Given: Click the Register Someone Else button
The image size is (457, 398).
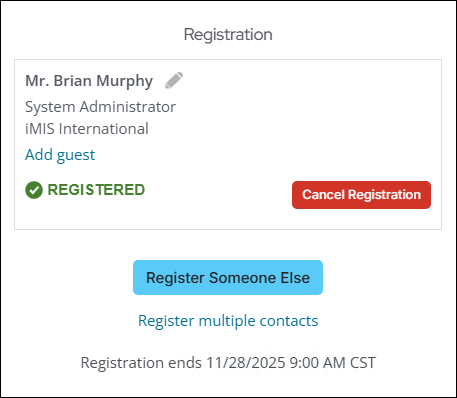Looking at the screenshot, I should pyautogui.click(x=228, y=278).
